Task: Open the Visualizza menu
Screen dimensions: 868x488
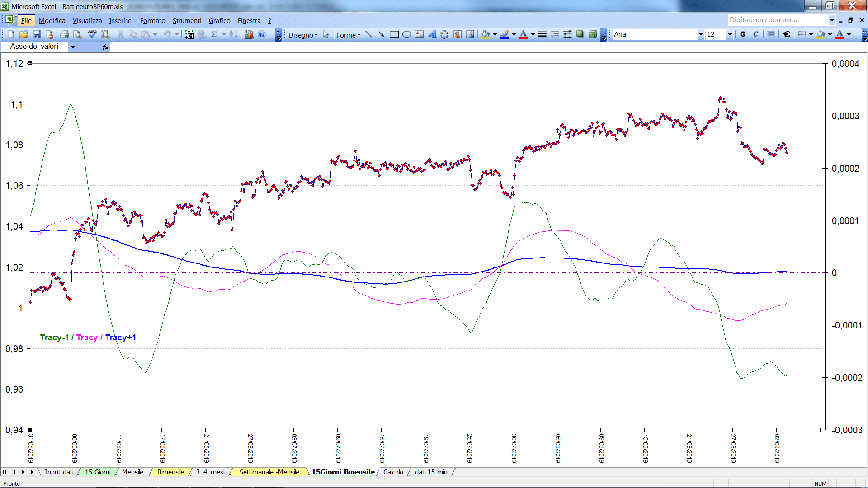Action: pyautogui.click(x=87, y=20)
